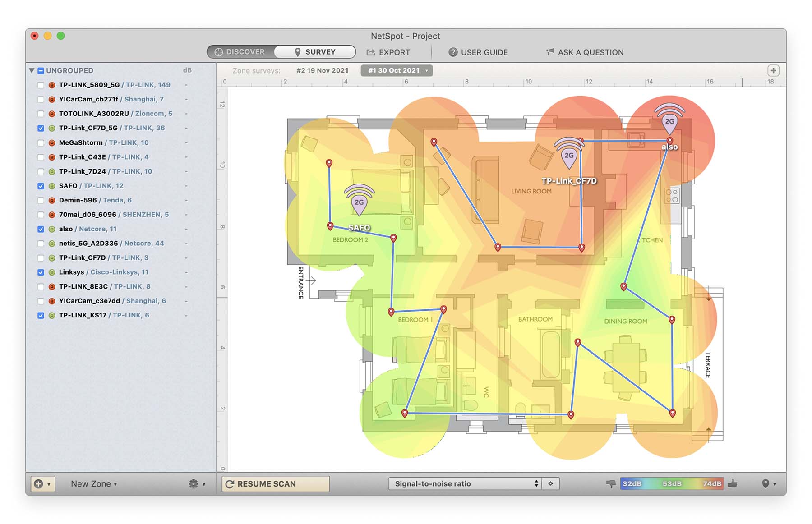812x524 pixels.
Task: Click the 32dB low end of signal scale
Action: [632, 483]
